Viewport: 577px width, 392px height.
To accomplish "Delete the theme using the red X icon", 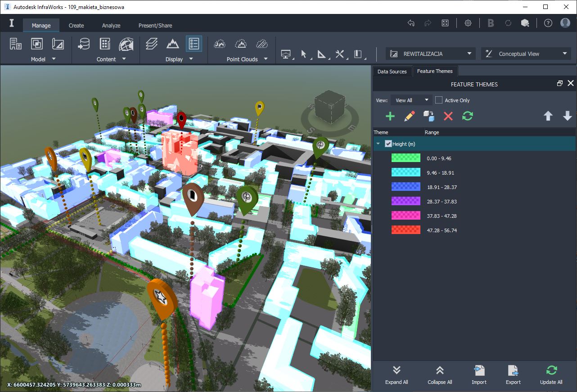I will [448, 116].
